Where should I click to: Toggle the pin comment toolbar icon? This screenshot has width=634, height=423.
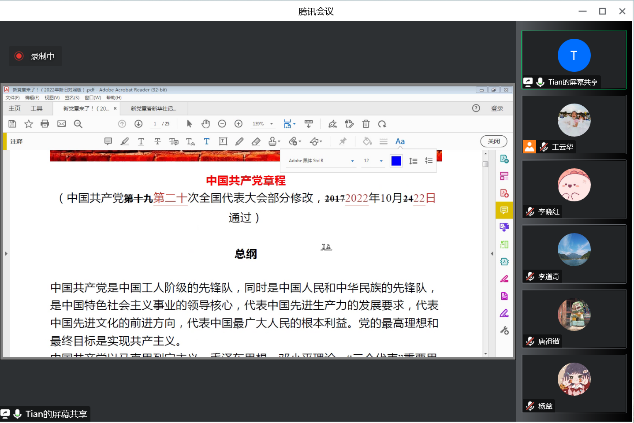point(342,141)
